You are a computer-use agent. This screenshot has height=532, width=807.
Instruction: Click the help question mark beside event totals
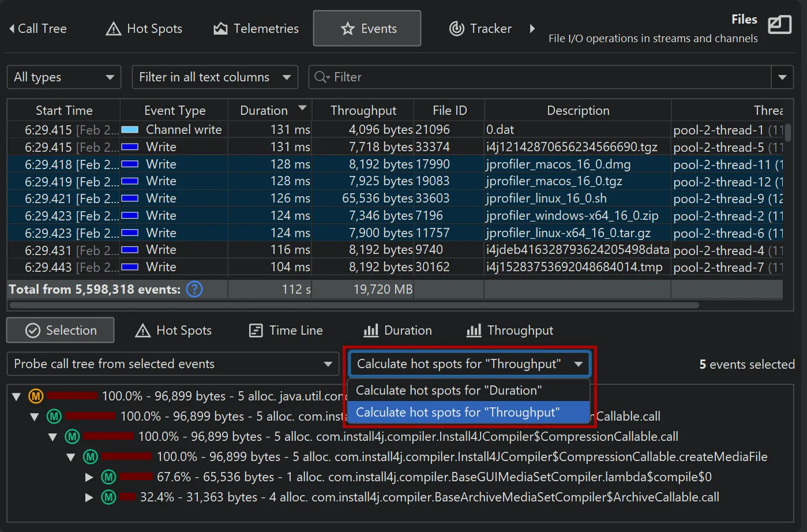click(194, 289)
